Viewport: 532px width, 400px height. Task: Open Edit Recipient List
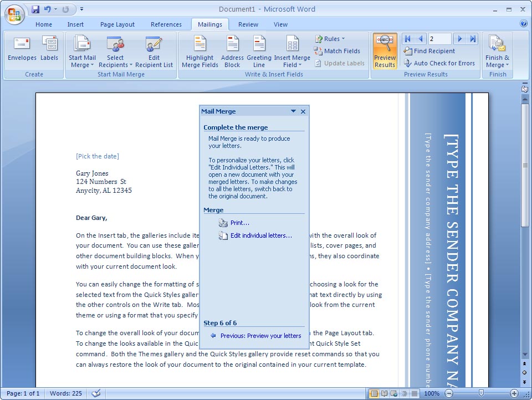click(x=154, y=52)
